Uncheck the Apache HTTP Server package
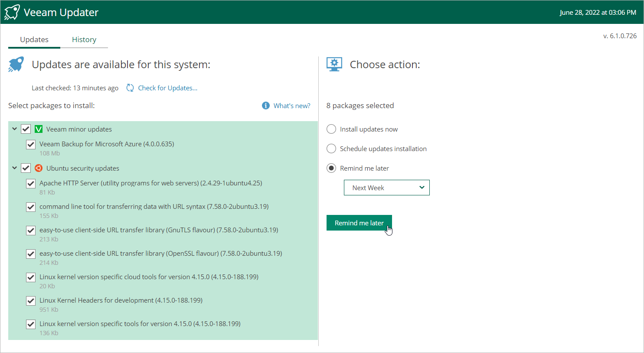This screenshot has width=644, height=353. pos(31,183)
